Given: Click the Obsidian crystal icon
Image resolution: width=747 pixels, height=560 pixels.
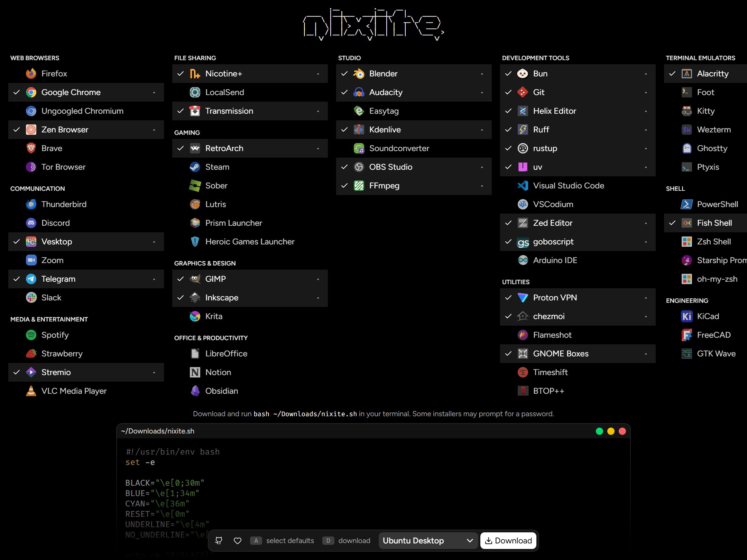Looking at the screenshot, I should click(195, 391).
